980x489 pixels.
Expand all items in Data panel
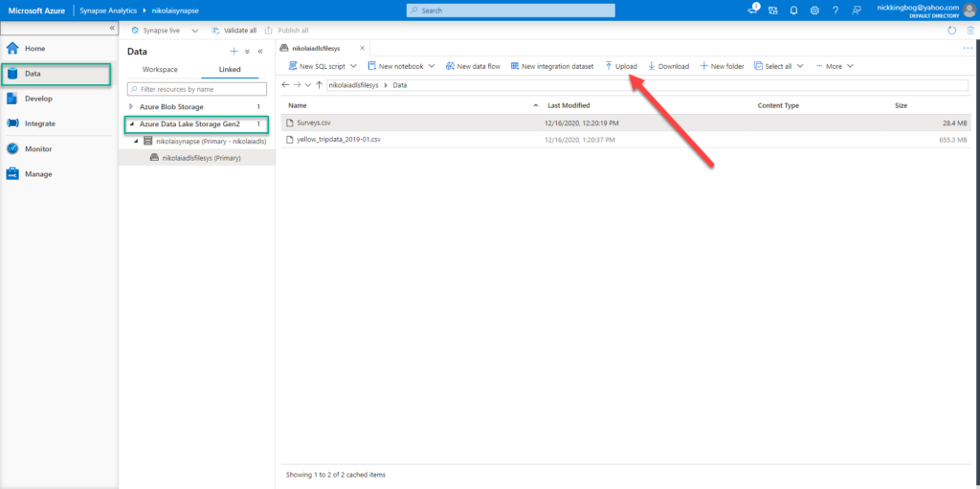[x=247, y=52]
